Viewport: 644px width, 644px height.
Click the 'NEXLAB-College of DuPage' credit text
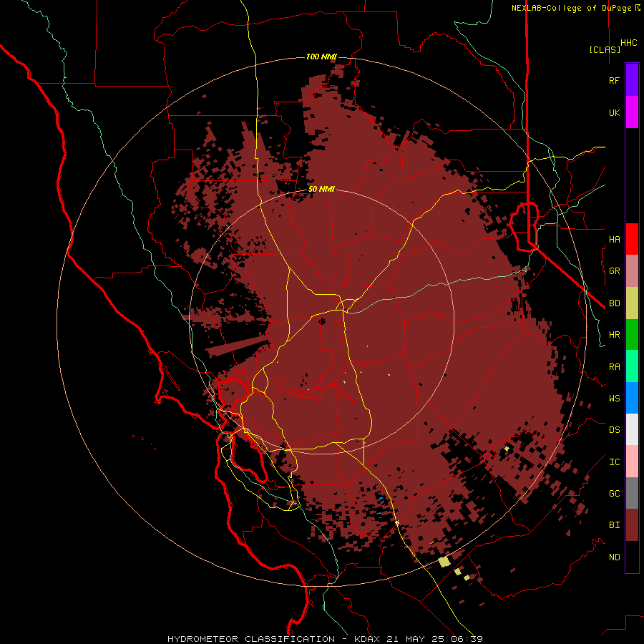click(x=571, y=8)
